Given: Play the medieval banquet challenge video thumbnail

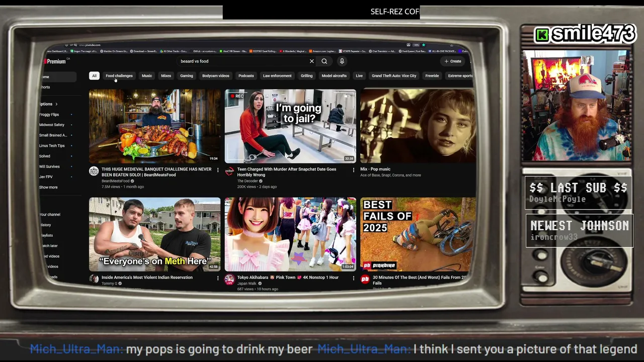Looking at the screenshot, I should coord(155,126).
